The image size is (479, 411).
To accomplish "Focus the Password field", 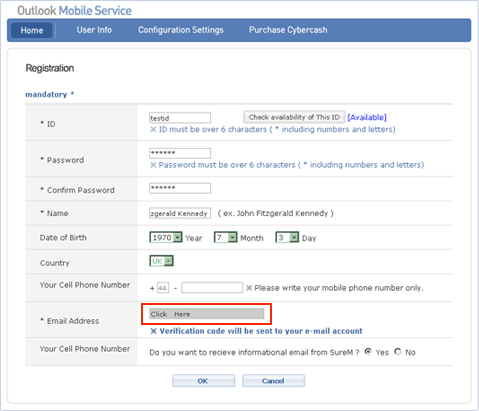I will tap(180, 153).
